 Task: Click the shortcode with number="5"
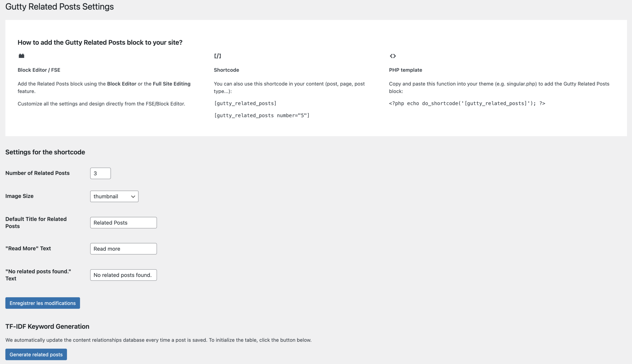262,115
